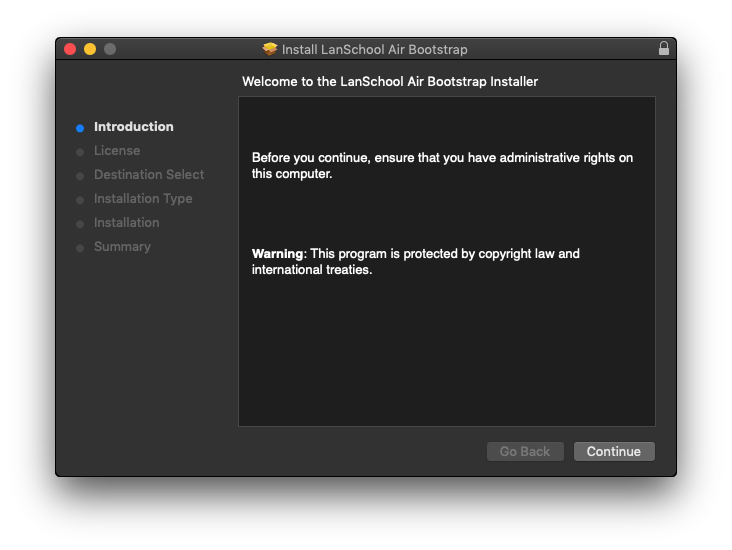
Task: Click the blue bullet beside Introduction
Action: pos(80,128)
